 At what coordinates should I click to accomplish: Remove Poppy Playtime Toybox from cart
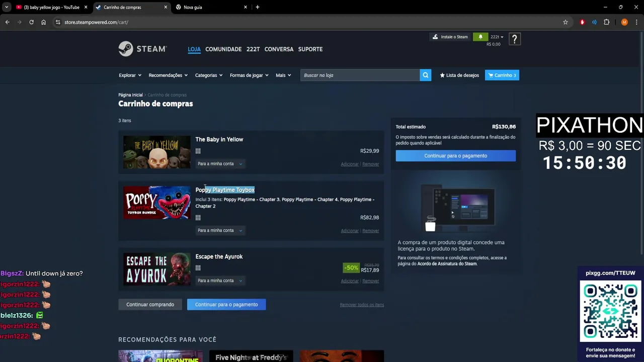(370, 231)
